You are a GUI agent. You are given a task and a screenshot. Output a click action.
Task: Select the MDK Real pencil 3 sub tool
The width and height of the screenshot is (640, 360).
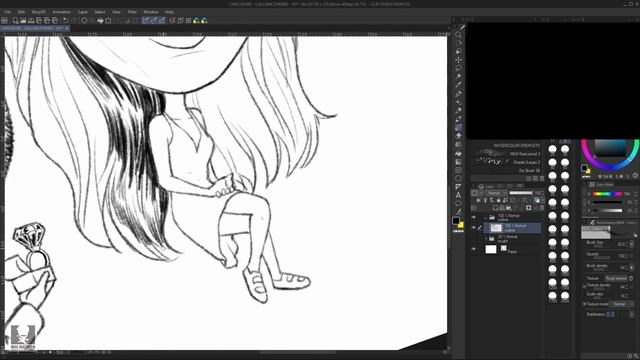[507, 154]
